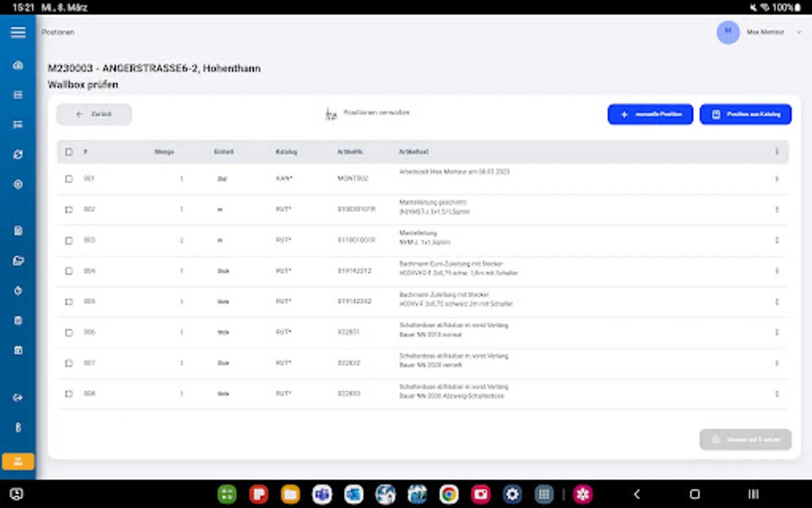Open the hamburger menu in the sidebar

(18, 32)
